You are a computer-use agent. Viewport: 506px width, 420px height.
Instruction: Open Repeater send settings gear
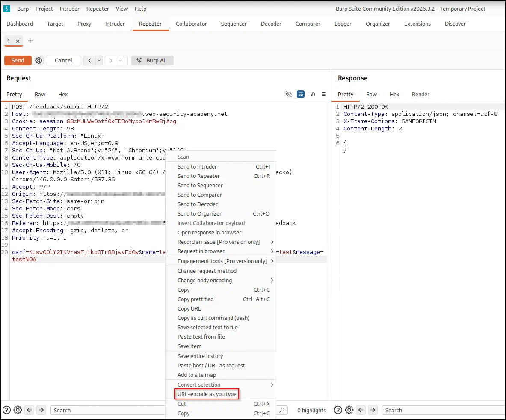click(x=39, y=60)
